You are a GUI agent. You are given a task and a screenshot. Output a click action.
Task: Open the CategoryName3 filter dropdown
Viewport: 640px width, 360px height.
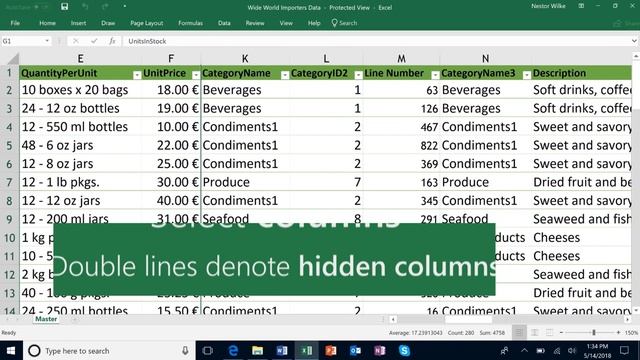coord(527,75)
